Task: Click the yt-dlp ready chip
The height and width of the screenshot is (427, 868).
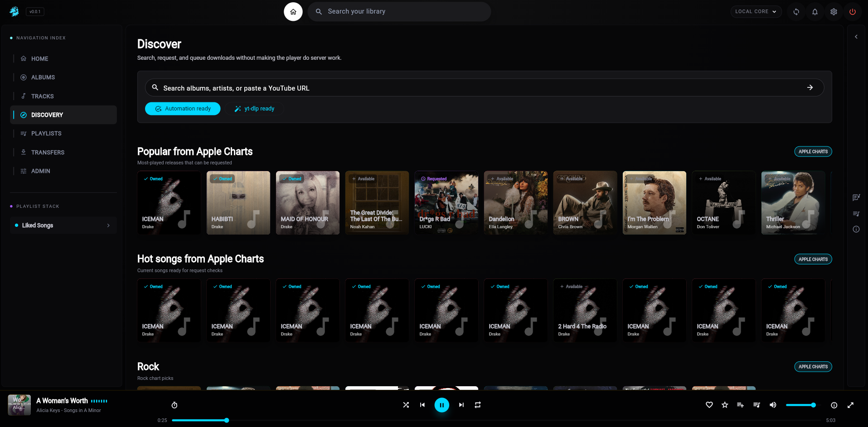Action: pos(254,109)
